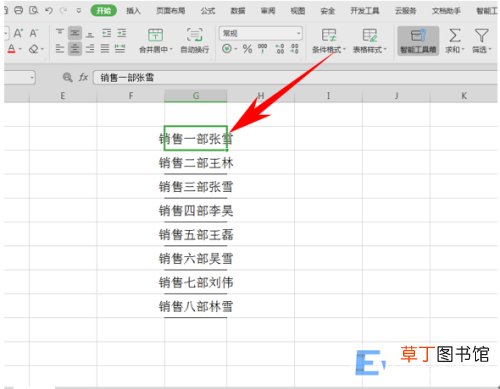Viewport: 500px width, 389px height.
Task: Select column K header
Action: [x=464, y=96]
